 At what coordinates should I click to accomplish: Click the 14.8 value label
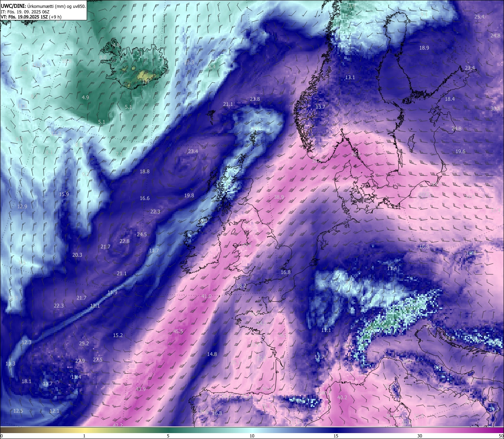[212, 354]
